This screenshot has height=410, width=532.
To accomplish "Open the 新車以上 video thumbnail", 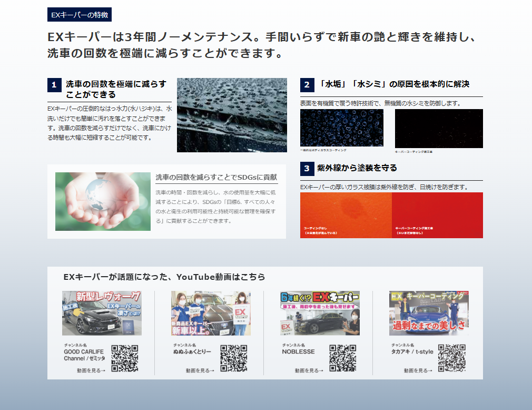I will [x=211, y=313].
